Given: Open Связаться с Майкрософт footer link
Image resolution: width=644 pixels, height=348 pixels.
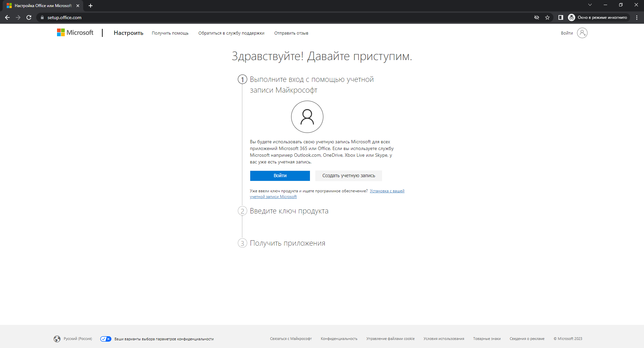Looking at the screenshot, I should tap(291, 339).
